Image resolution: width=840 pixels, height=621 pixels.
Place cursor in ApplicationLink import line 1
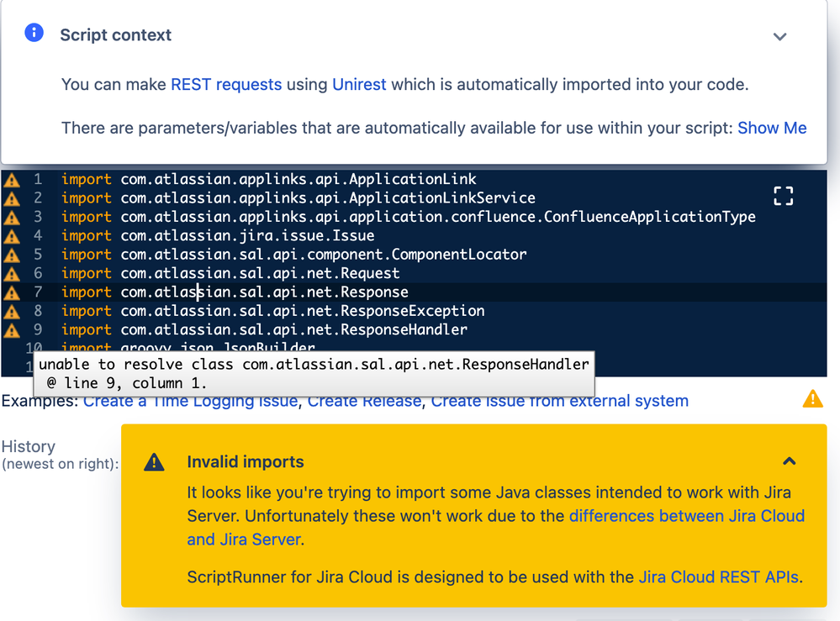268,179
